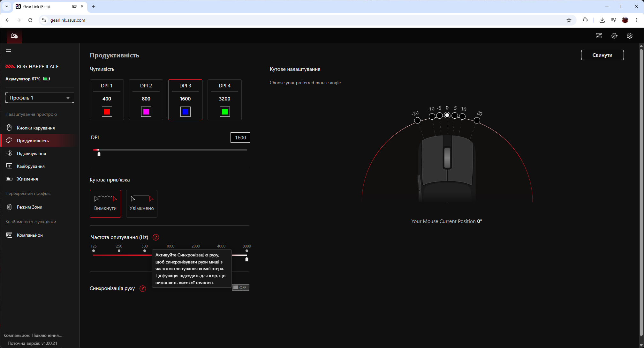Open Підсвічування in the sidebar
644x348 pixels.
click(31, 153)
